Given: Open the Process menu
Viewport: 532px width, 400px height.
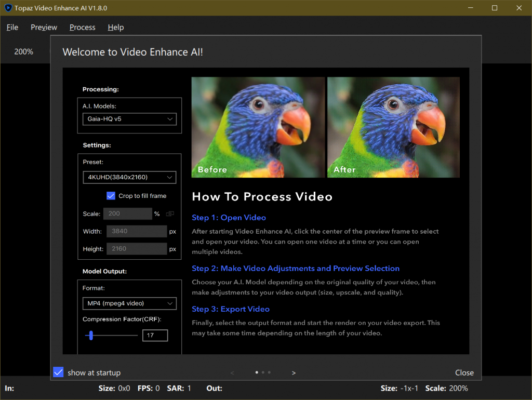Looking at the screenshot, I should [x=82, y=27].
